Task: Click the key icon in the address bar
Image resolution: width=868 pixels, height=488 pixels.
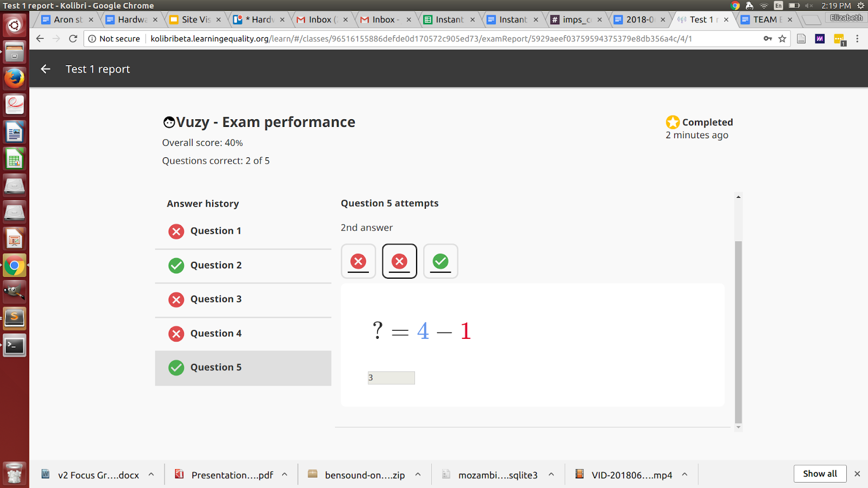Action: tap(768, 38)
